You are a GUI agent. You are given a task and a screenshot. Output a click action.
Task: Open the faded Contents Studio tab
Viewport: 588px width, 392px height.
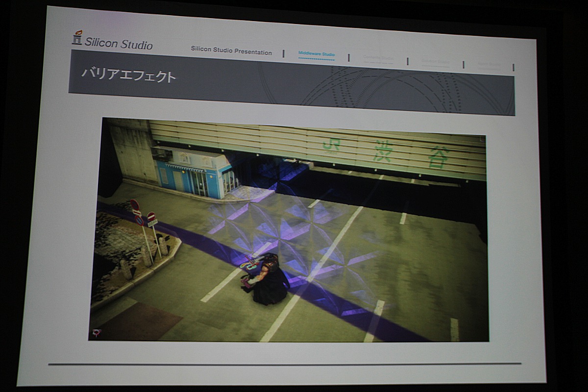pos(378,58)
